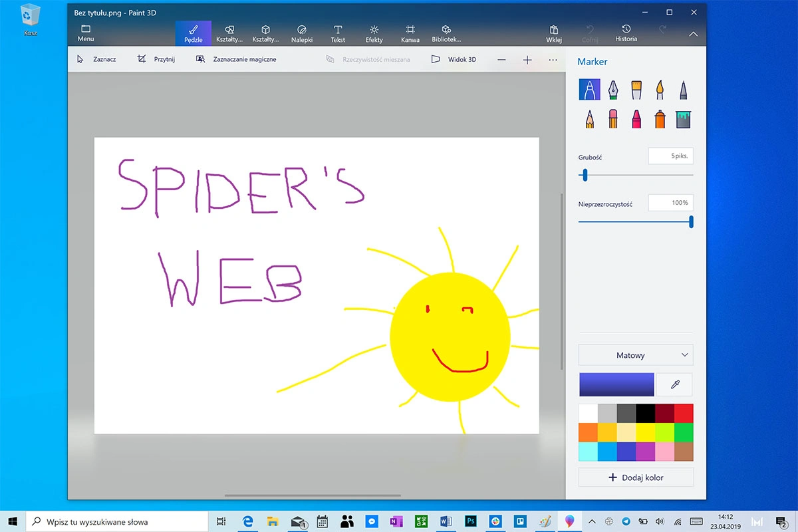Screen dimensions: 798x532
Task: Click the current color preview box
Action: pyautogui.click(x=616, y=384)
